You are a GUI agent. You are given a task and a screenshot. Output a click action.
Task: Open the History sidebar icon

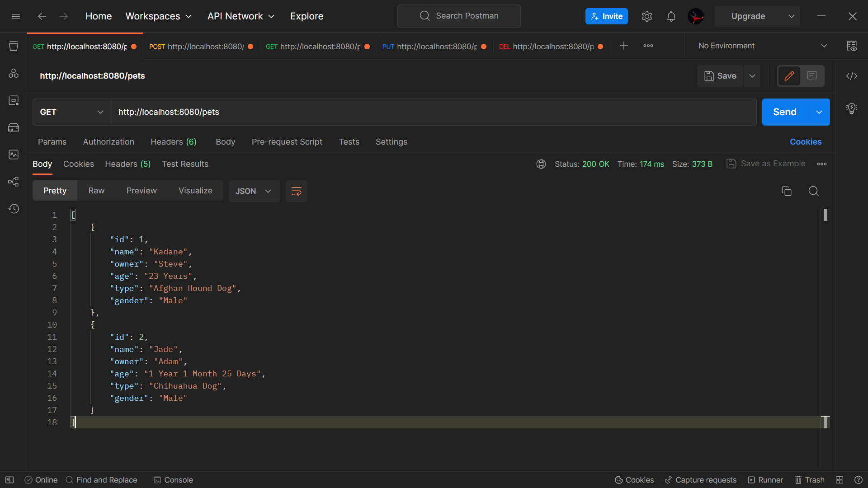14,209
